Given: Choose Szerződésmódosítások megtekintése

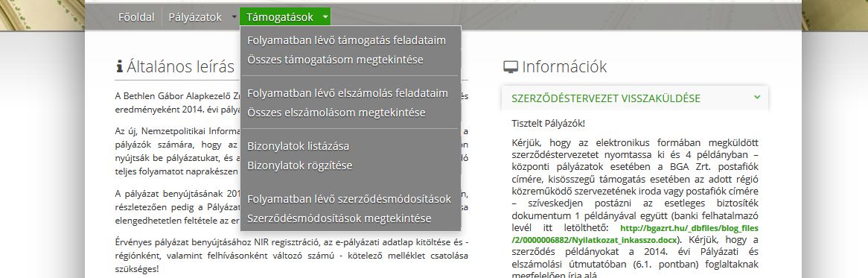Looking at the screenshot, I should (339, 218).
